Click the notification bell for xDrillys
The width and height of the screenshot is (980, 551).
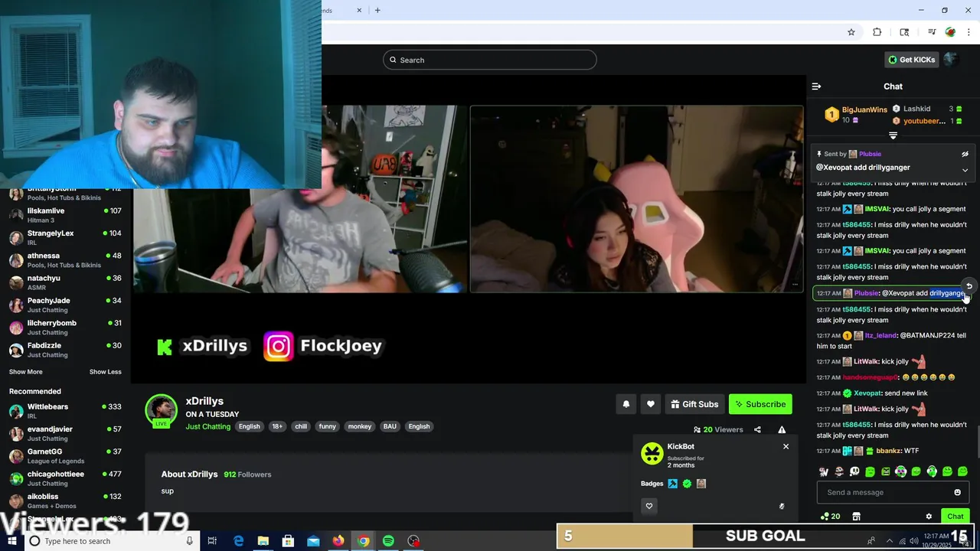point(626,404)
